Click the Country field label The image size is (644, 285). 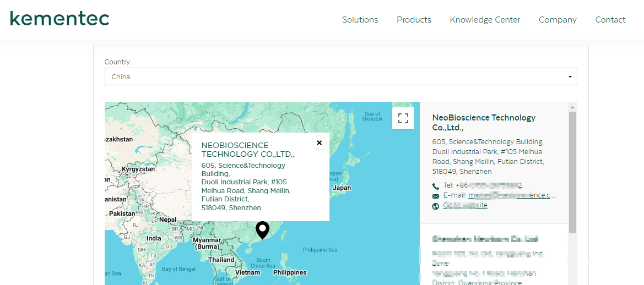pos(117,62)
